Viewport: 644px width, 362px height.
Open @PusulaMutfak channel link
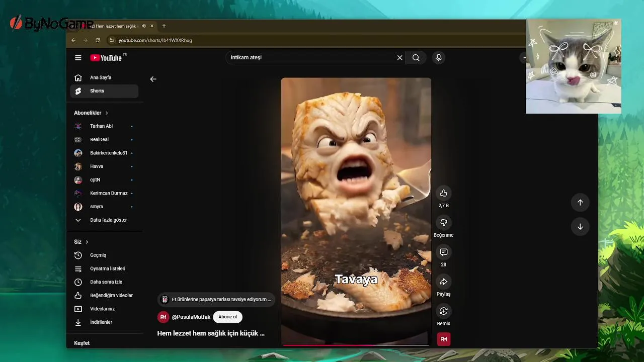(x=191, y=317)
